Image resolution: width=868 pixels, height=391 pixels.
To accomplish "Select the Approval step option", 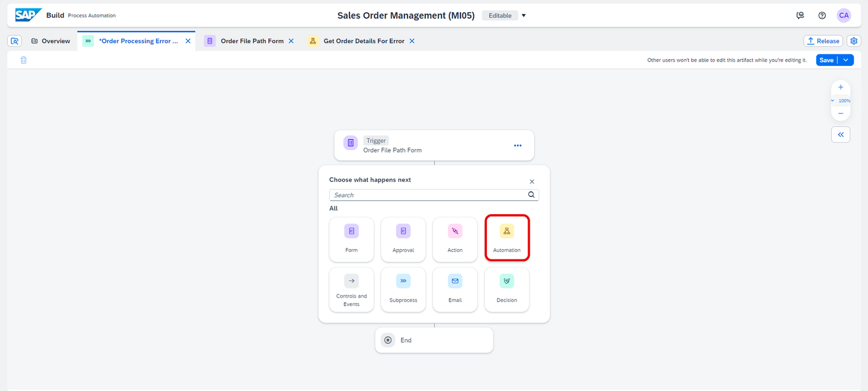I will pos(403,239).
